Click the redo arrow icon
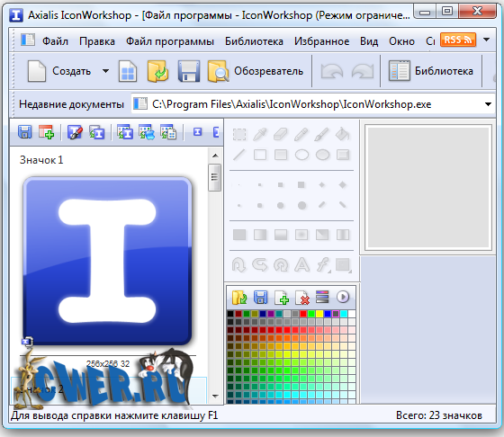The height and width of the screenshot is (437, 504). (363, 71)
